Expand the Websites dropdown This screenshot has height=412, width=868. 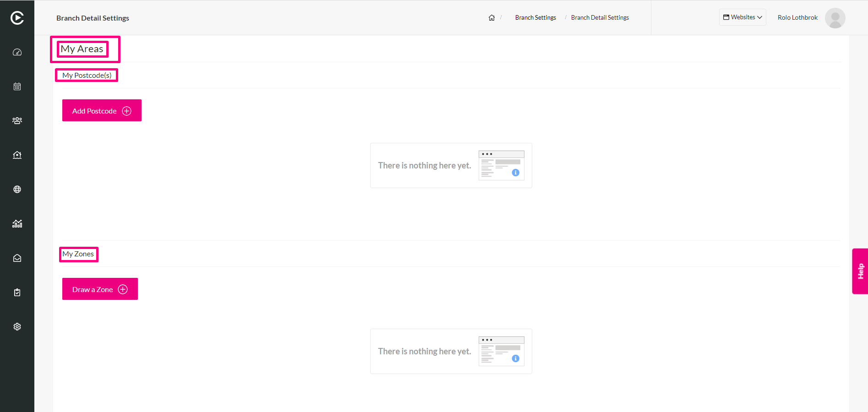(x=742, y=17)
